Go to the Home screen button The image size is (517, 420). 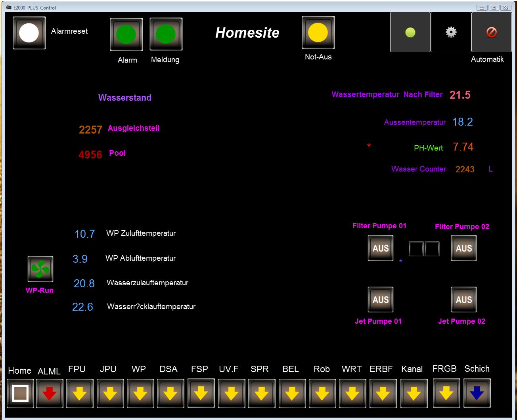pos(20,393)
